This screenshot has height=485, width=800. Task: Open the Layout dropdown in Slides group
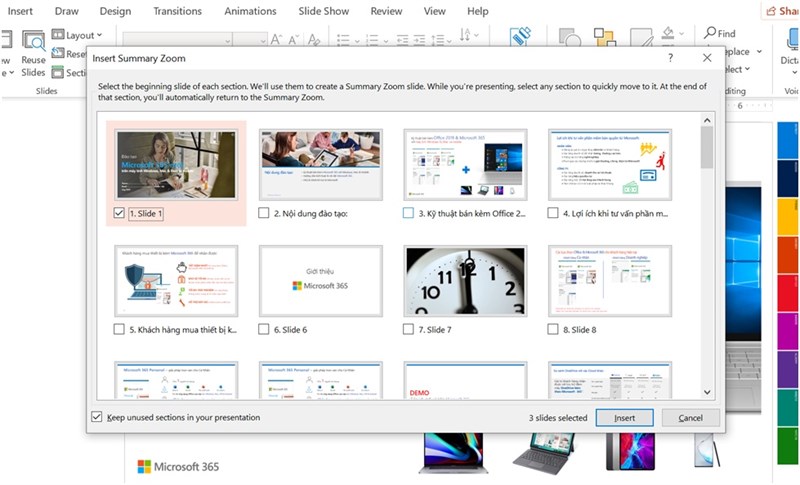77,35
